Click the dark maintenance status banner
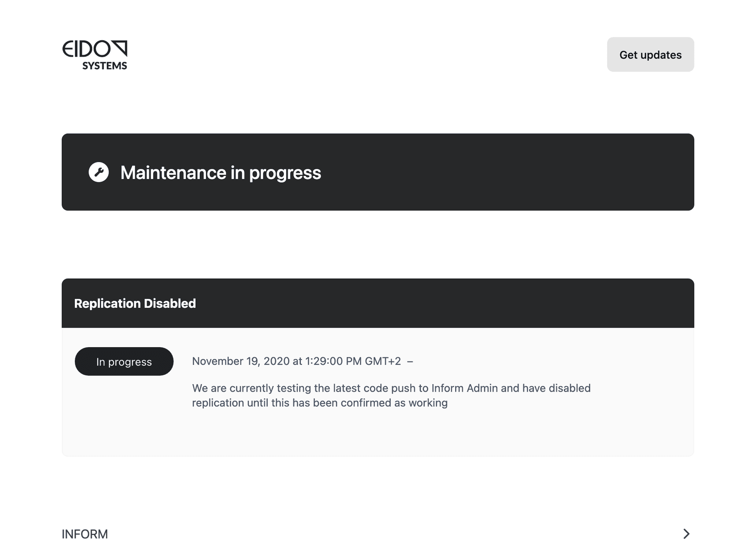Viewport: 756px width, 557px height. (x=378, y=172)
